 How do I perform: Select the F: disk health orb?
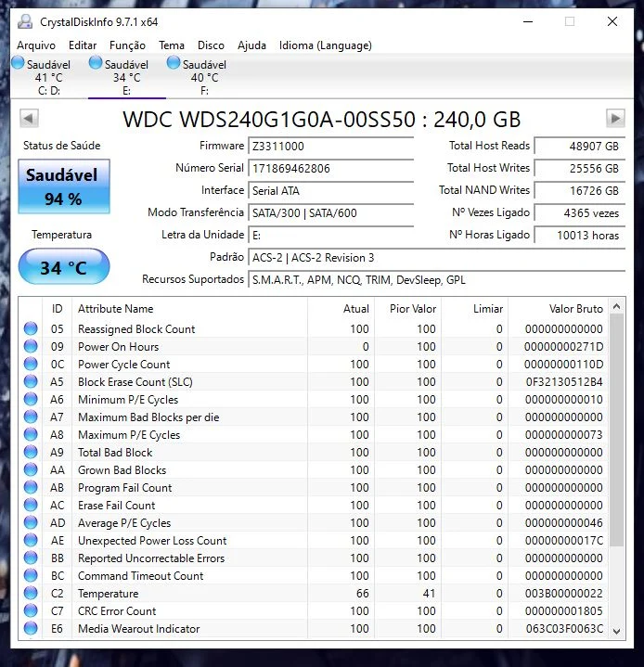pyautogui.click(x=174, y=62)
